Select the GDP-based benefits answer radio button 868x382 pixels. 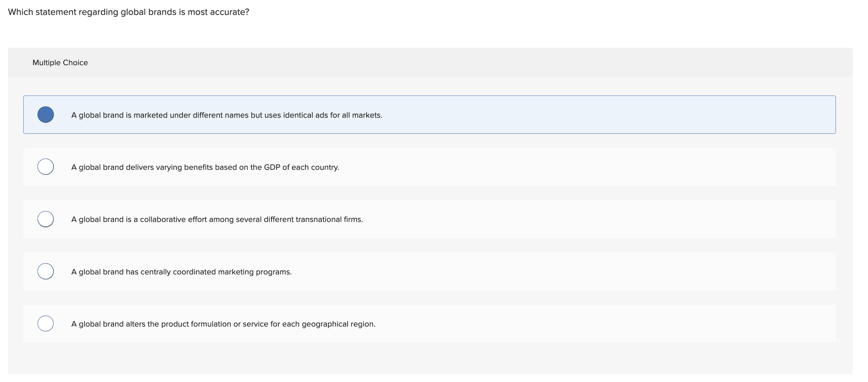46,167
